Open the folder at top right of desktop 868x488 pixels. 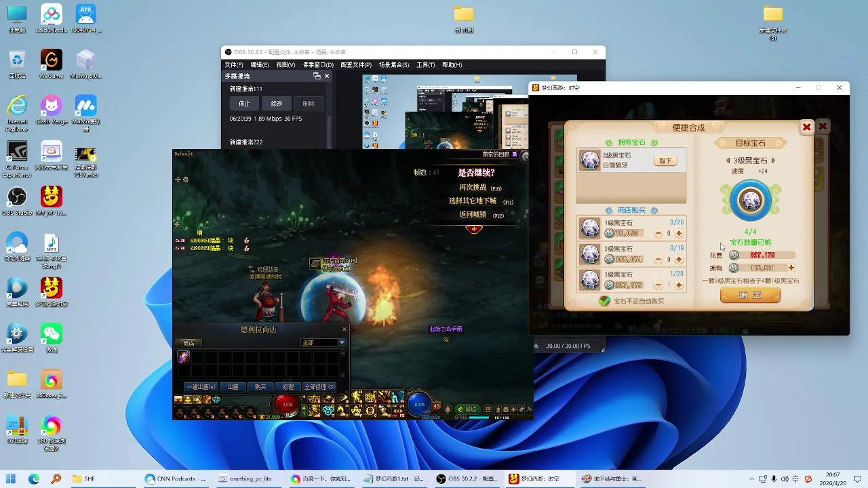click(773, 22)
